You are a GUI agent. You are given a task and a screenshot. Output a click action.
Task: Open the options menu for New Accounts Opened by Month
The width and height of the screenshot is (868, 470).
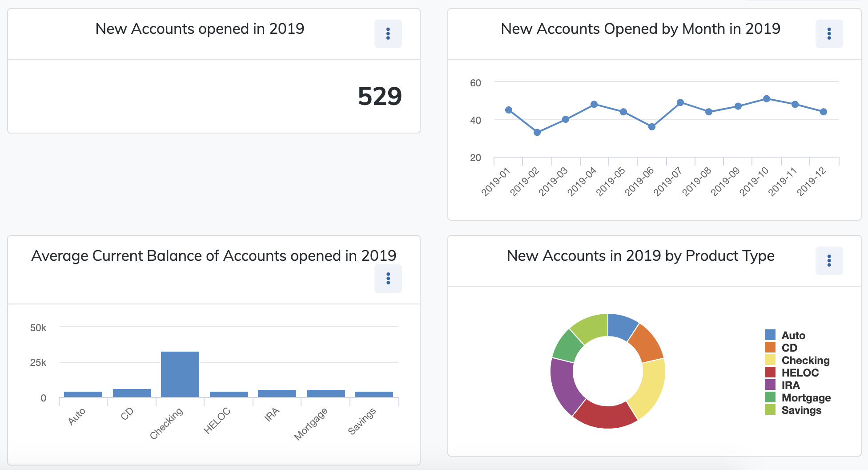[x=829, y=34]
